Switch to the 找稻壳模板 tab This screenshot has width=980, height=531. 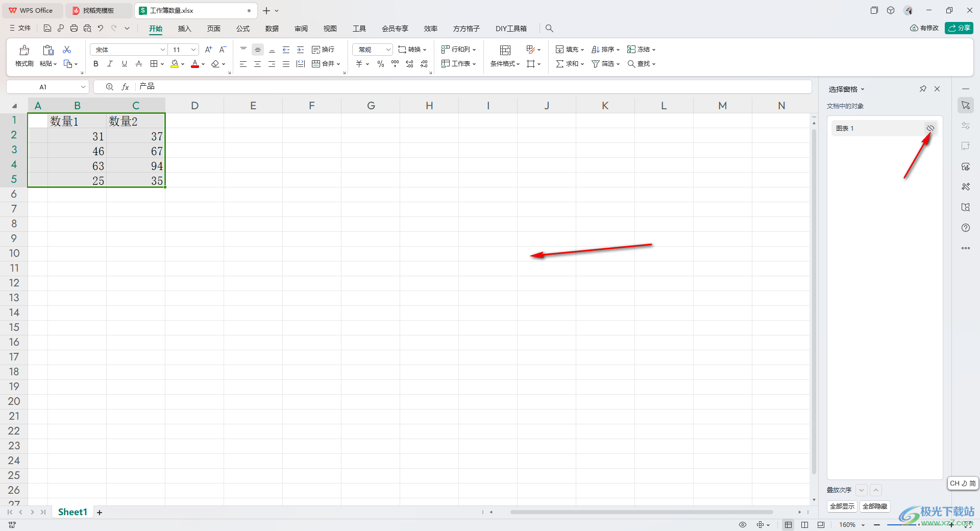pyautogui.click(x=99, y=10)
